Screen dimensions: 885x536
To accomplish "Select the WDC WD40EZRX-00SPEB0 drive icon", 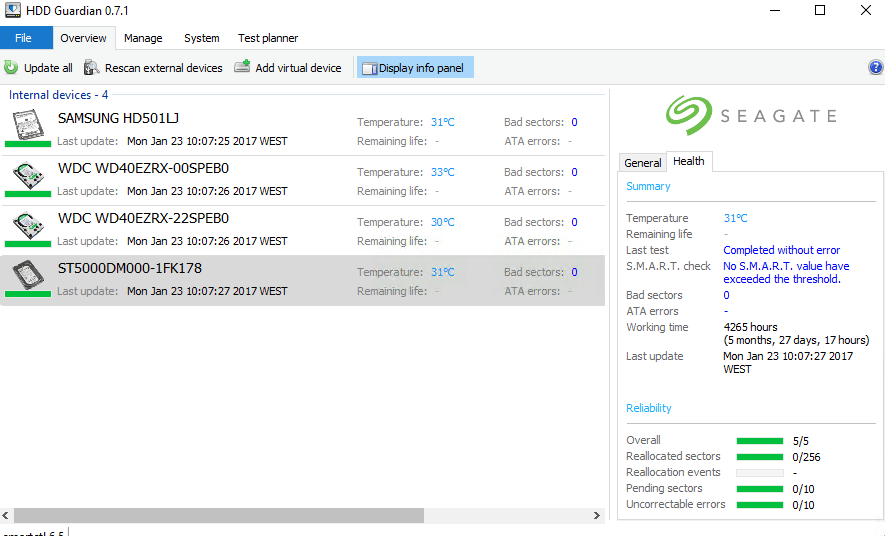I will tap(28, 177).
